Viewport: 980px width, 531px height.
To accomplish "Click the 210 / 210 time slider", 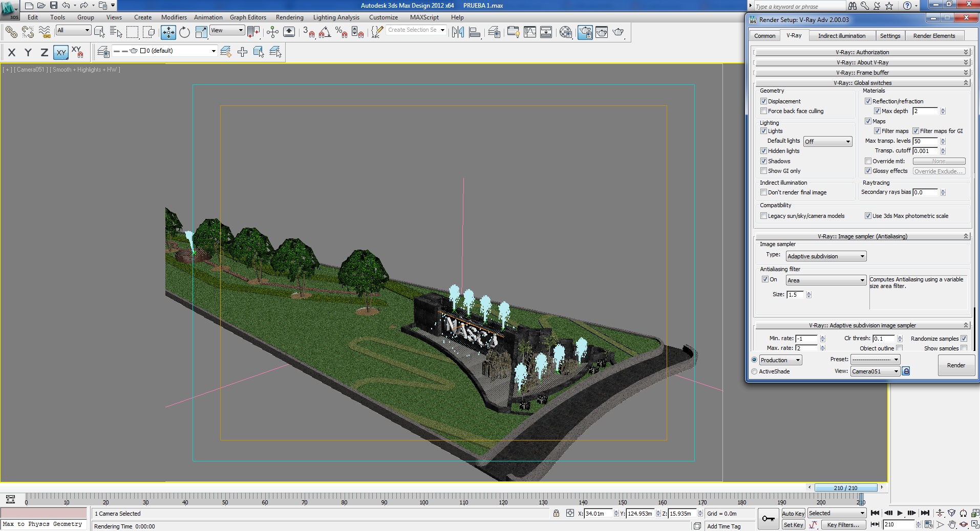I will (x=845, y=488).
